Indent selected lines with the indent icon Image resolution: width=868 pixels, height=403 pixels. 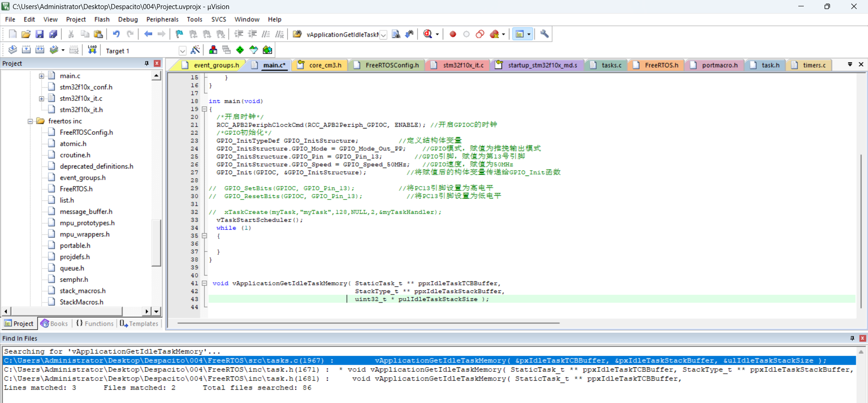[x=239, y=34]
